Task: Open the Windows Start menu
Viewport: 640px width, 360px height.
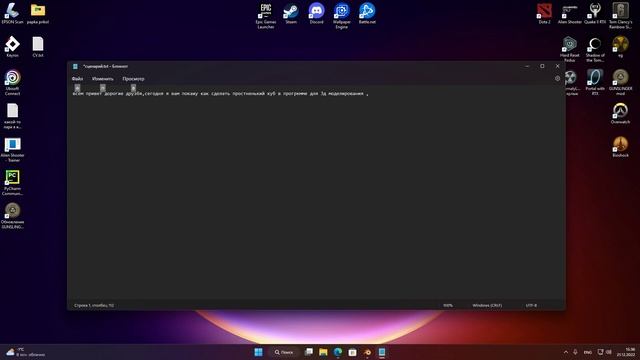Action: 258,352
